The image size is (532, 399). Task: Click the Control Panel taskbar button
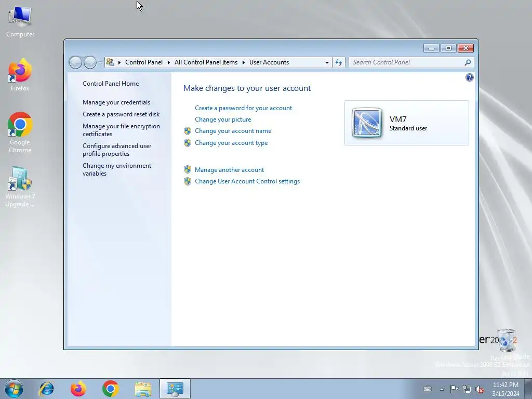tap(175, 389)
